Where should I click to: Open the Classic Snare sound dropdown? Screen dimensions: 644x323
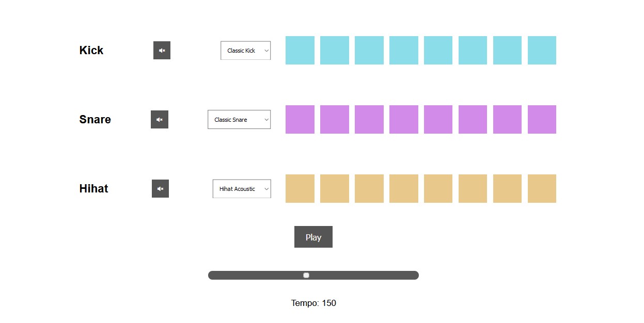click(x=239, y=120)
